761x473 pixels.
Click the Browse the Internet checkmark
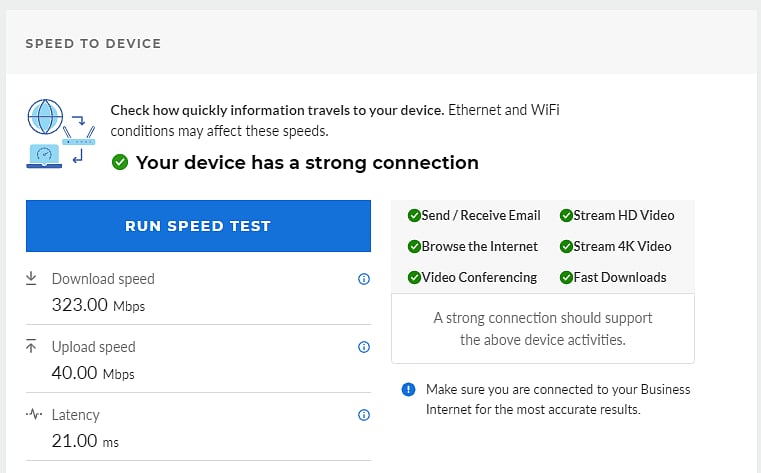[x=414, y=246]
